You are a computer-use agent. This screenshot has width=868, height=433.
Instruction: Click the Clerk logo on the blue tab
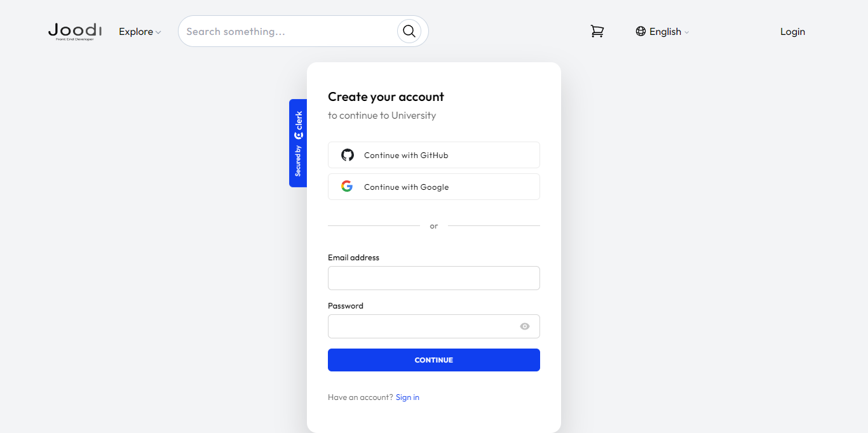click(298, 126)
